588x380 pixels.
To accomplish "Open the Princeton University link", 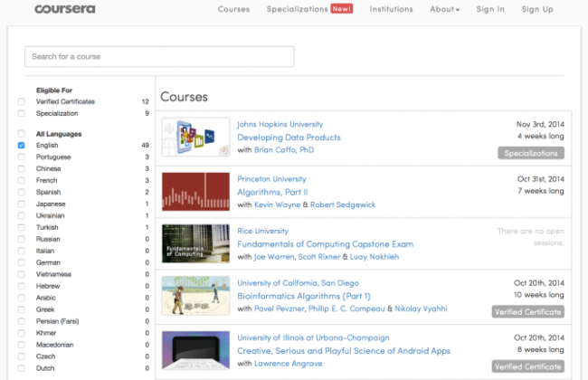I will [x=272, y=179].
